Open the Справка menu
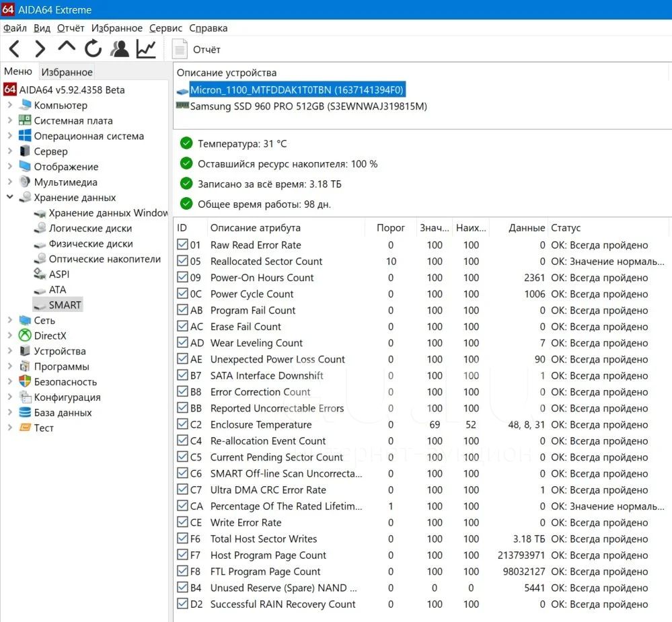 (209, 28)
